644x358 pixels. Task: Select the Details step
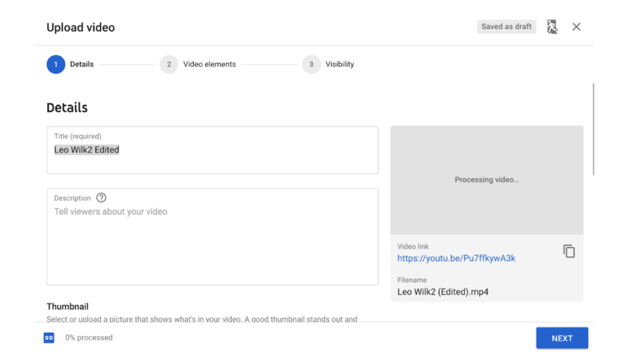click(56, 64)
